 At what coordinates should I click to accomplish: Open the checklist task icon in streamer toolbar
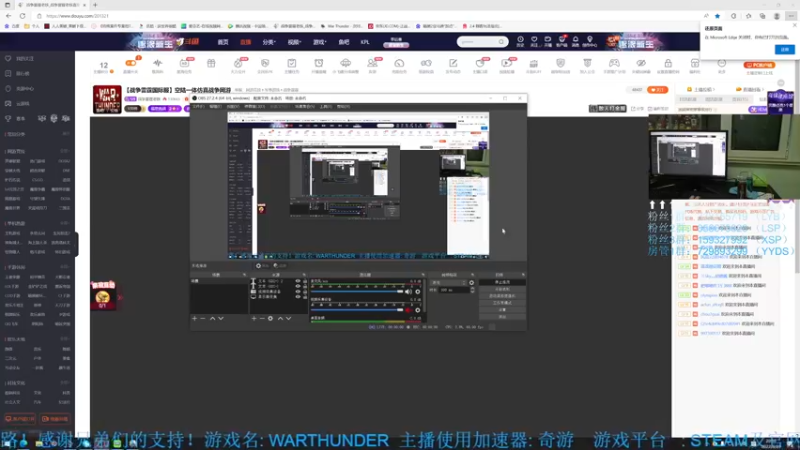[x=291, y=63]
